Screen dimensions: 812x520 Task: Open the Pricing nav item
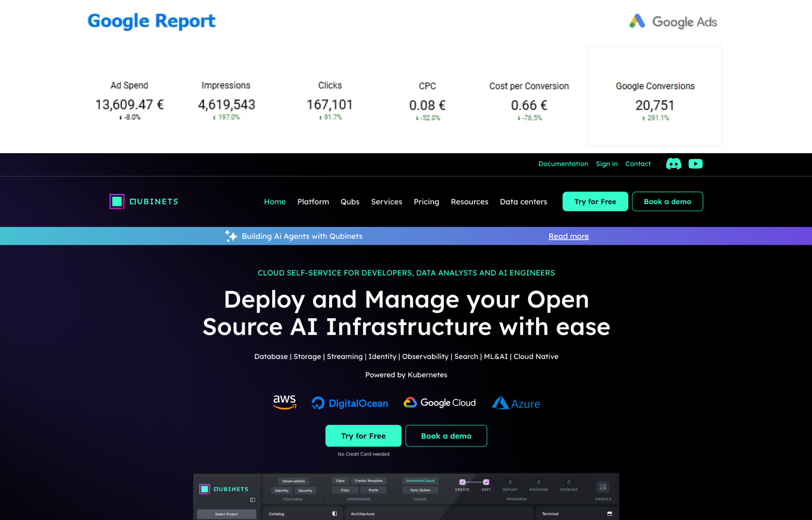[426, 202]
